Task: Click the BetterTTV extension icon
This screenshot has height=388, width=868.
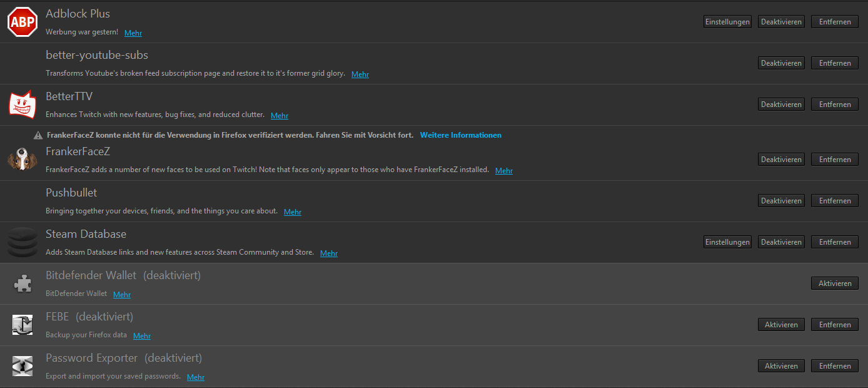Action: coord(23,105)
